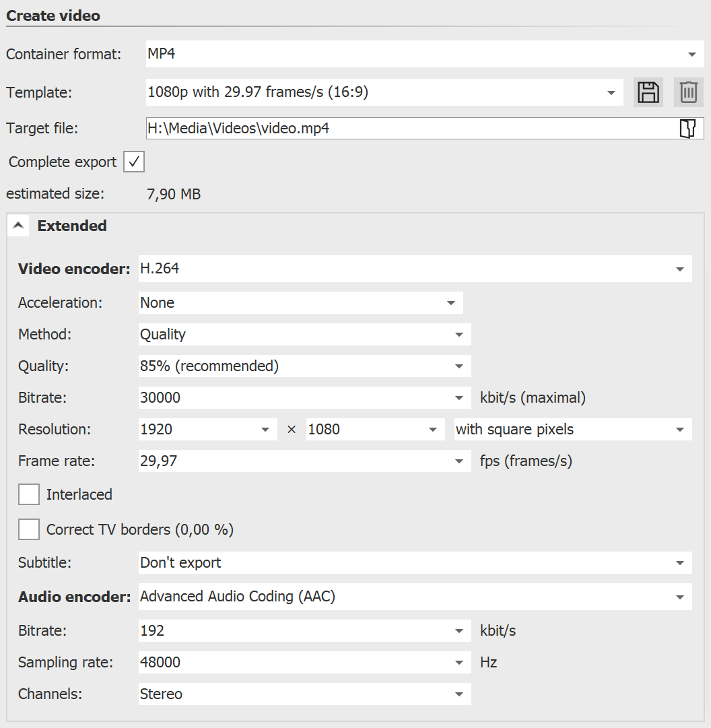Viewport: 711px width, 728px height.
Task: Collapse the Extended settings section
Action: pos(18,226)
